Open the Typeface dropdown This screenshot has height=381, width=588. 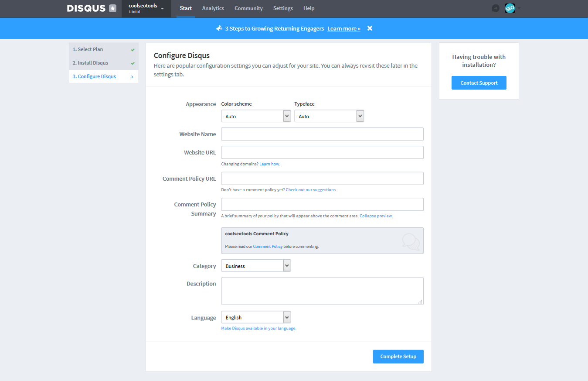329,117
